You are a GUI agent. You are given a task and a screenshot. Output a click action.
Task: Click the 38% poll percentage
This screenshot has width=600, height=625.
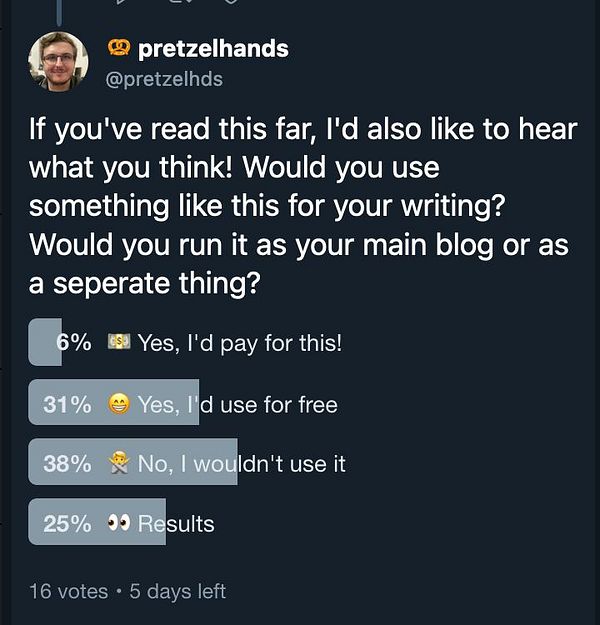click(x=67, y=463)
